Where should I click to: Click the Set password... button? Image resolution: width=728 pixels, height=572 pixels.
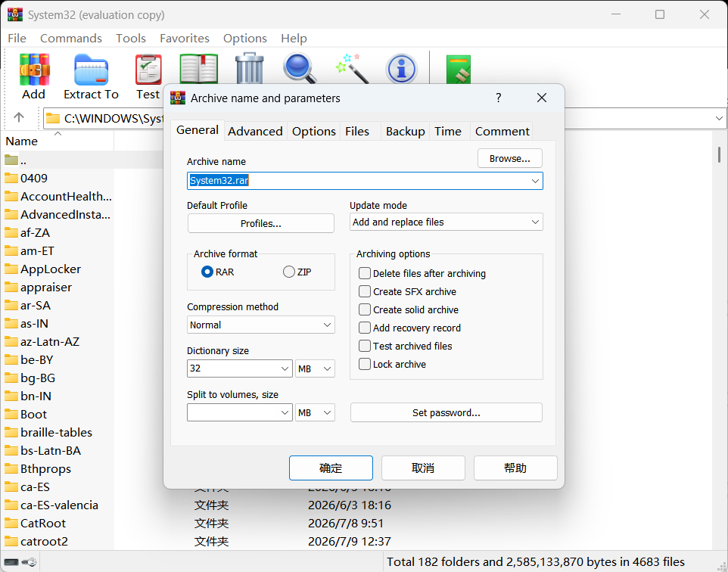446,412
